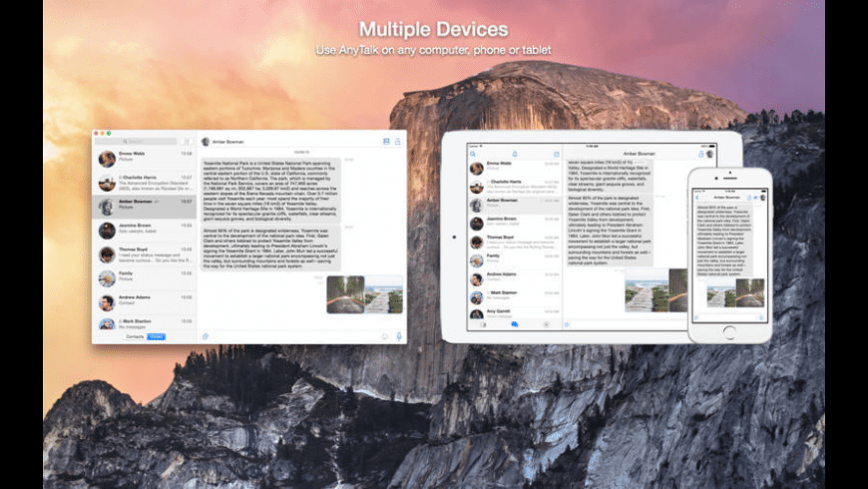Open Jasmine Brown chat on iPad
868x489 pixels.
tap(515, 224)
